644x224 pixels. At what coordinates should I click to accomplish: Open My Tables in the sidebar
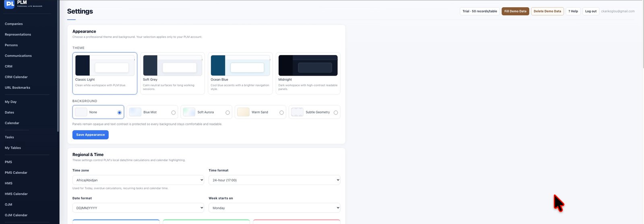click(13, 148)
